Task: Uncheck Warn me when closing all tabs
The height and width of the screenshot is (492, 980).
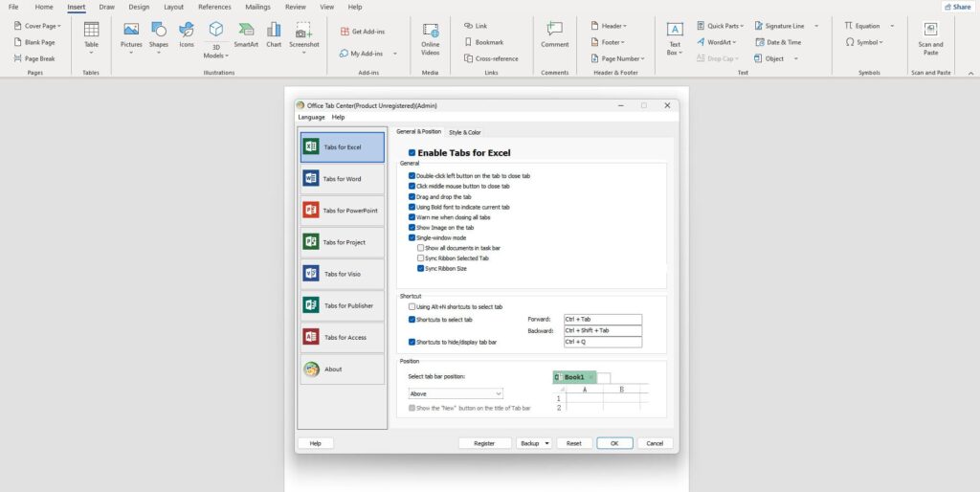Action: 412,217
